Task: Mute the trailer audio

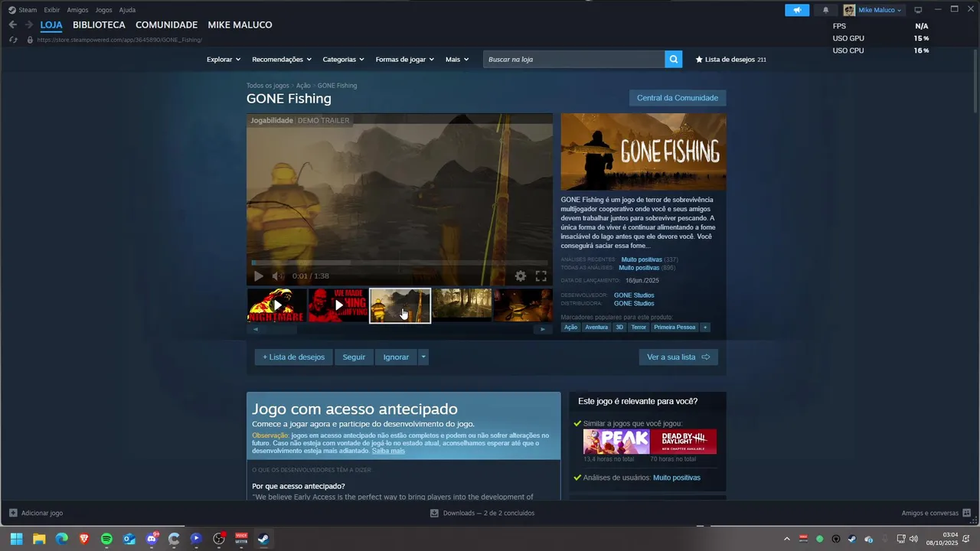Action: coord(278,276)
